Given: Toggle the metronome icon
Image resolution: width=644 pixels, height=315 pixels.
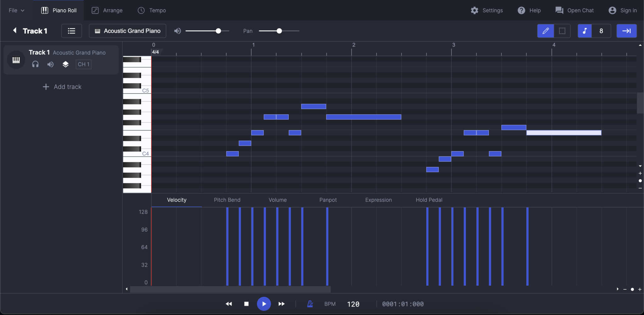Looking at the screenshot, I should (310, 304).
